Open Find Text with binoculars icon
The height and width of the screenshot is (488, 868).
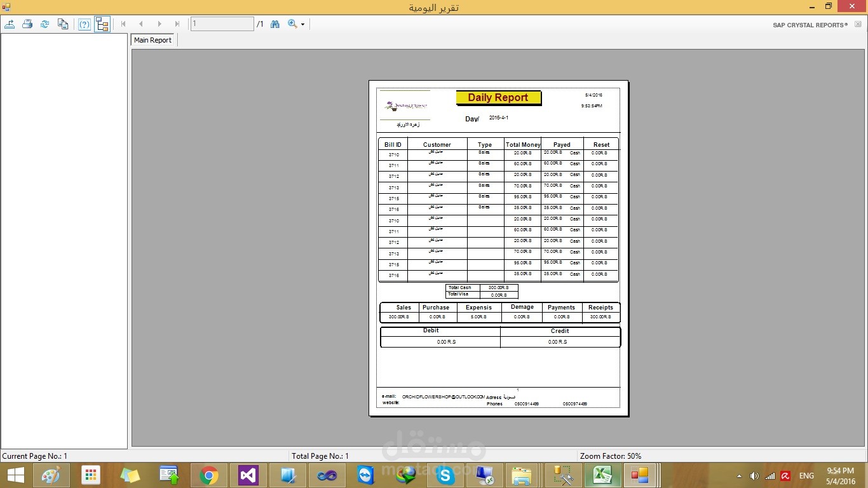point(275,24)
